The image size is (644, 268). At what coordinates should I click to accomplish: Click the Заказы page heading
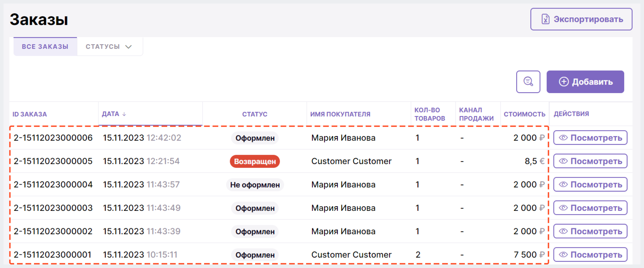coord(39,19)
